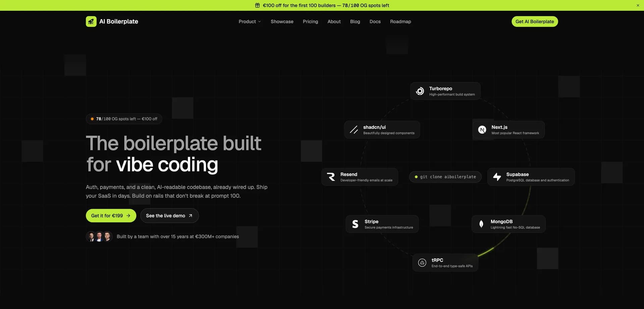This screenshot has width=644, height=309.
Task: Click 'Most popular React framework' text
Action: click(515, 133)
